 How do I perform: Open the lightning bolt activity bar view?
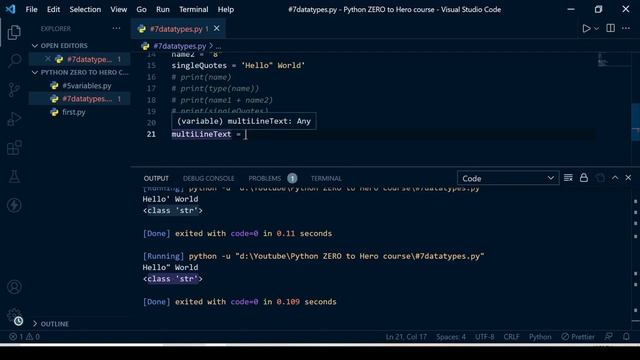pos(14,205)
